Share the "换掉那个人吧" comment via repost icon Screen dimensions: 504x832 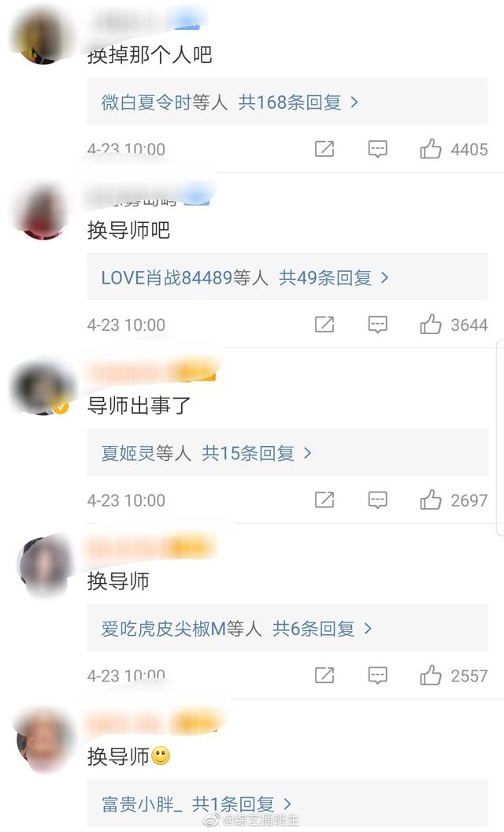(x=324, y=149)
